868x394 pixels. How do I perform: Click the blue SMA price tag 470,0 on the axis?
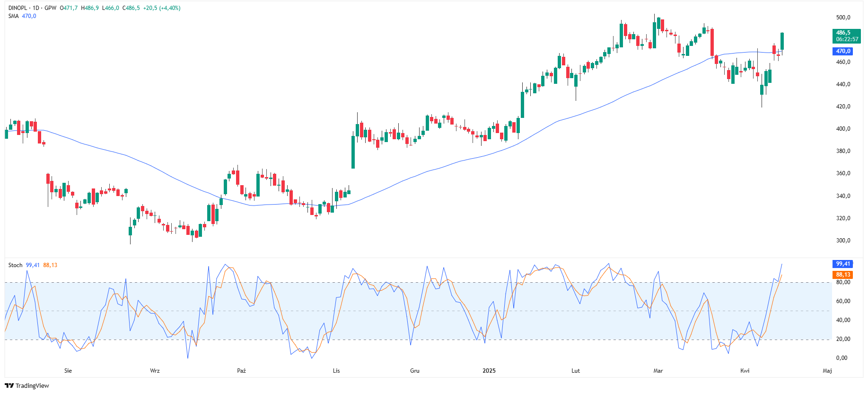pos(843,51)
